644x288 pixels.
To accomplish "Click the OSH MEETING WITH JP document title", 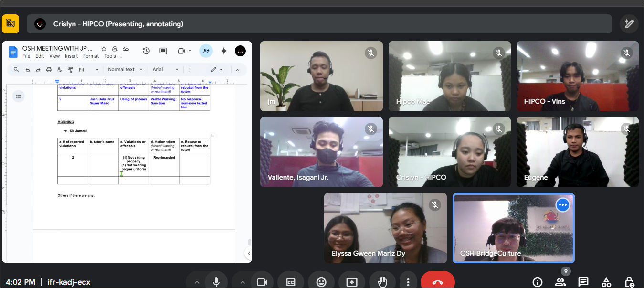I will click(57, 48).
